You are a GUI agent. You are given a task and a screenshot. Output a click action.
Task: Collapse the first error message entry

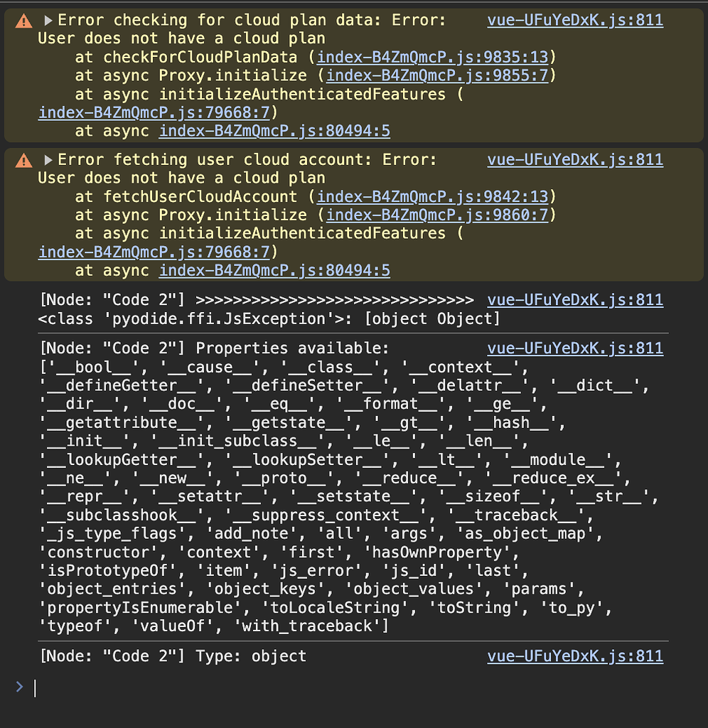pos(47,21)
